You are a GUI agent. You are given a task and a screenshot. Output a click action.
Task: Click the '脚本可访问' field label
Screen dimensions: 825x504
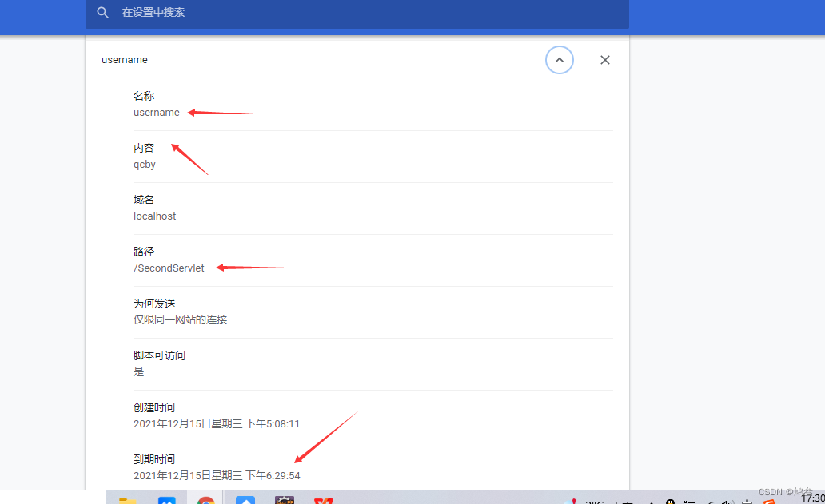pos(159,355)
